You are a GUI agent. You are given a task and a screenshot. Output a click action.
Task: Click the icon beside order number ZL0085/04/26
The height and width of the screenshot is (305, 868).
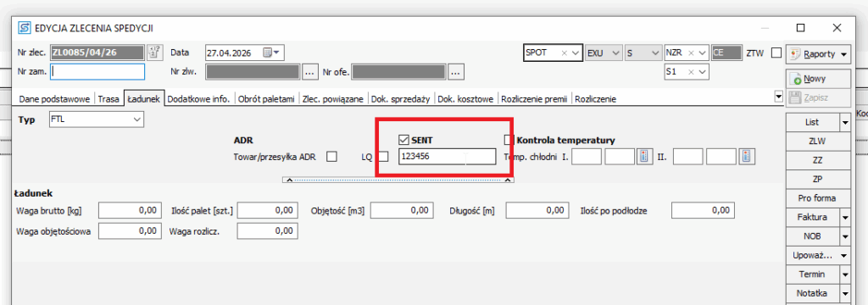(x=154, y=53)
